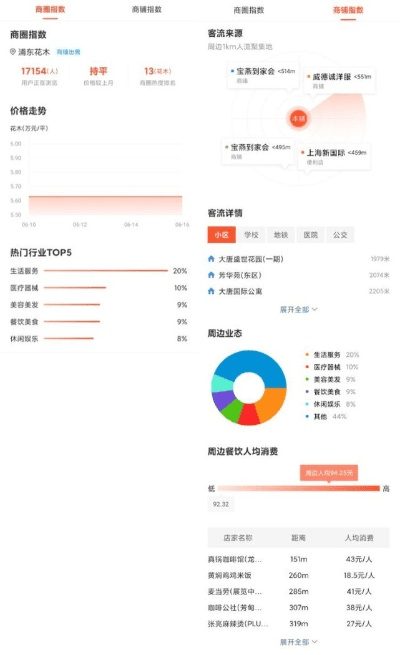Screen dimensions: 400x655
Task: Click the 客流来源 section heading
Action: (225, 33)
